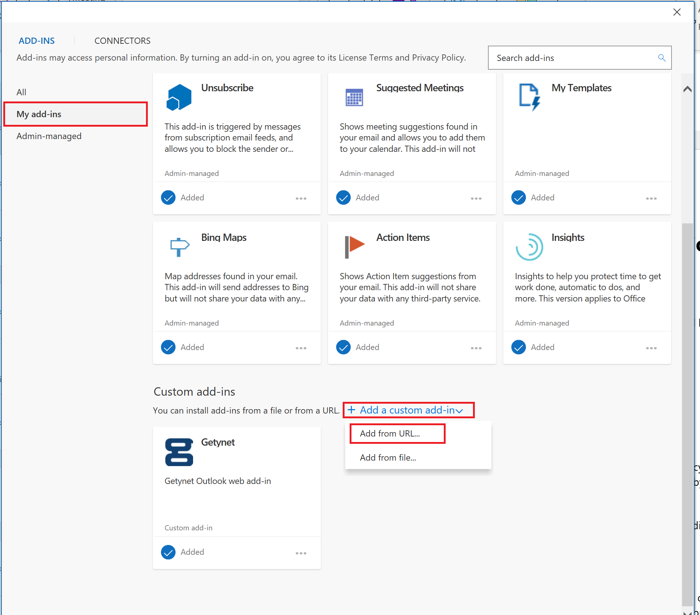Select the My add-ins category
Screen dimensions: 700x615
76,114
